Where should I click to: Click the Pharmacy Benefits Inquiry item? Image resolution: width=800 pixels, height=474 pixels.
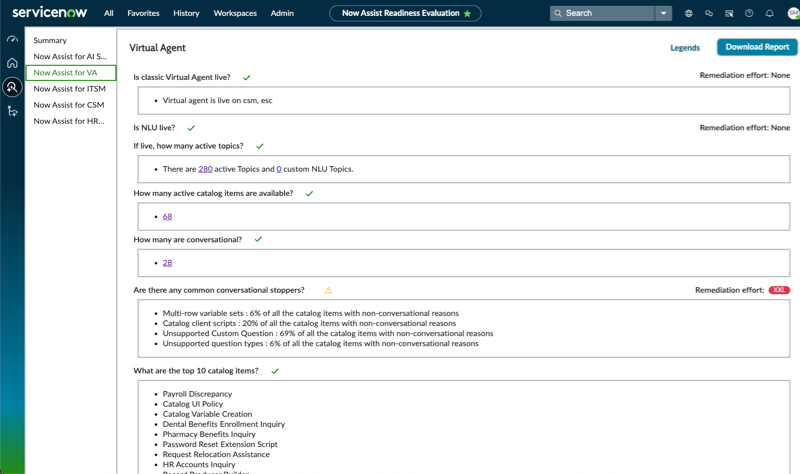209,434
